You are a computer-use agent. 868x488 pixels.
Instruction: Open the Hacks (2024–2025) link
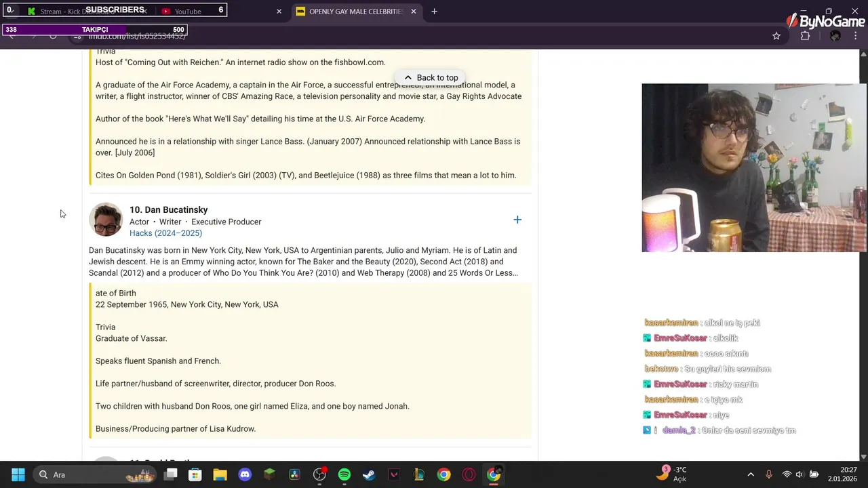tap(165, 233)
